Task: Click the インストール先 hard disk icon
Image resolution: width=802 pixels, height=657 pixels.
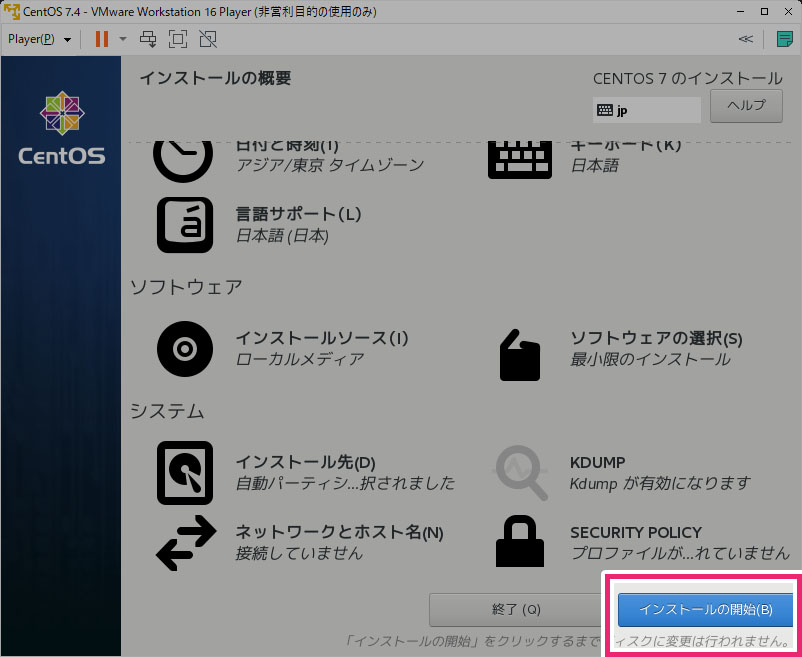Action: pos(185,473)
